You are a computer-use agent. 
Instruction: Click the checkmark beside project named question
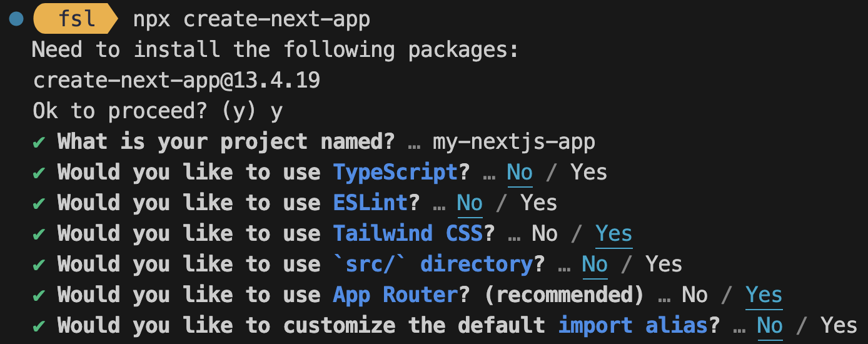[x=39, y=142]
